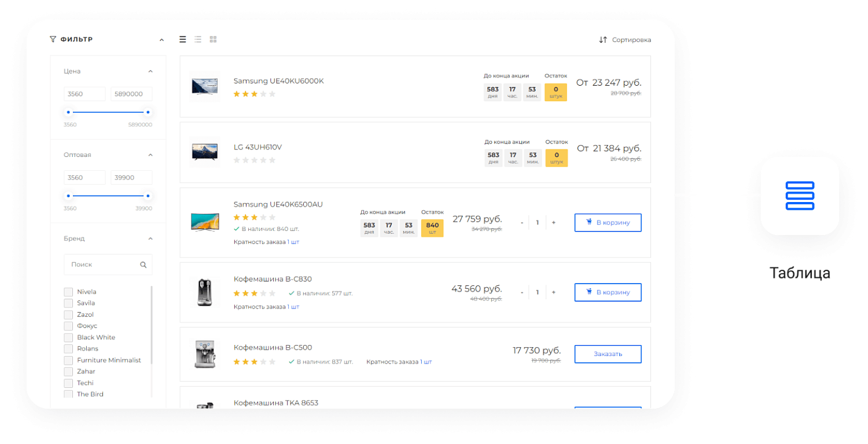Click minus to decrease Кофемашина B-C830 quantity
Screen dimensions: 868x444
pos(522,292)
